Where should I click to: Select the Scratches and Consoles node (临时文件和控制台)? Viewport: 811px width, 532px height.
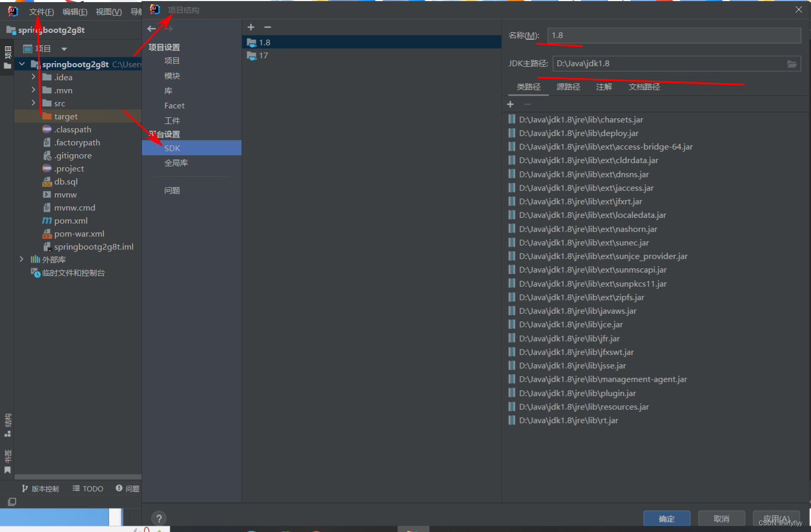73,273
